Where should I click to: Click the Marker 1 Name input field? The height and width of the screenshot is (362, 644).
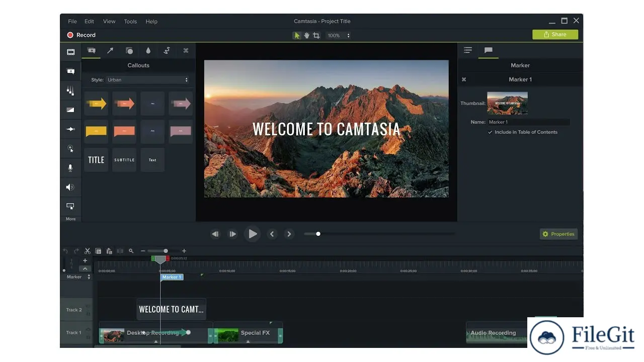(528, 122)
